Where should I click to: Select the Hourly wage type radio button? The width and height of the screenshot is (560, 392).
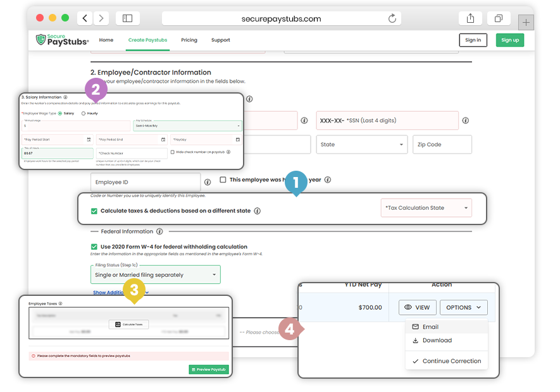coord(82,114)
